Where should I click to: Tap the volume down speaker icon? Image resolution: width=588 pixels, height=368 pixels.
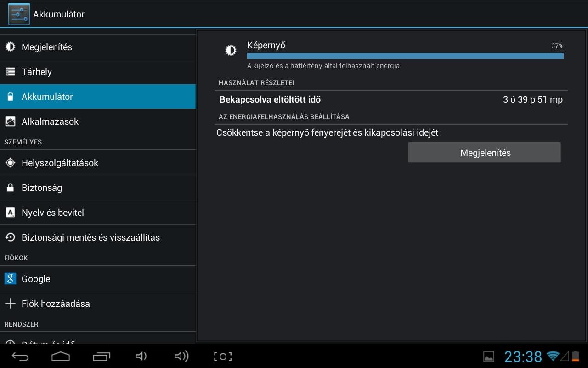[141, 356]
